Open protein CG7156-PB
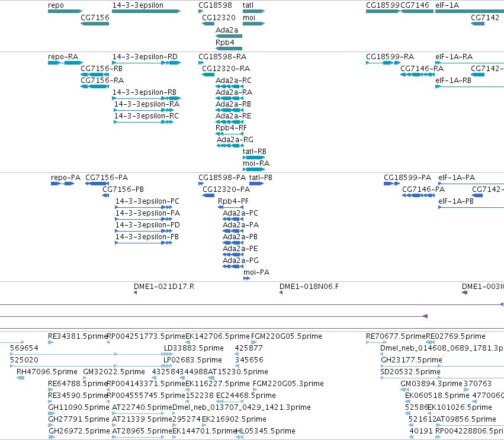The image size is (504, 440). click(x=106, y=195)
